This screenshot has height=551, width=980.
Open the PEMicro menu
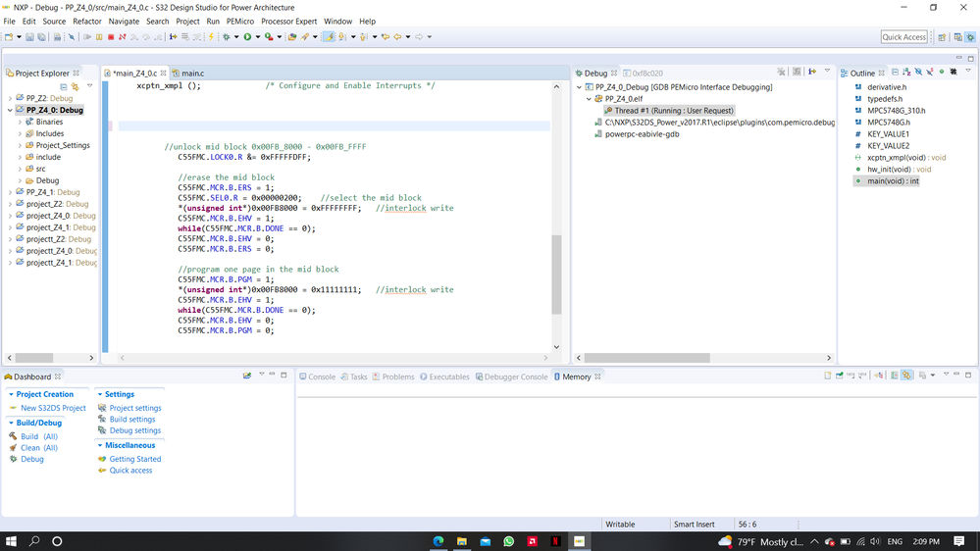click(240, 22)
